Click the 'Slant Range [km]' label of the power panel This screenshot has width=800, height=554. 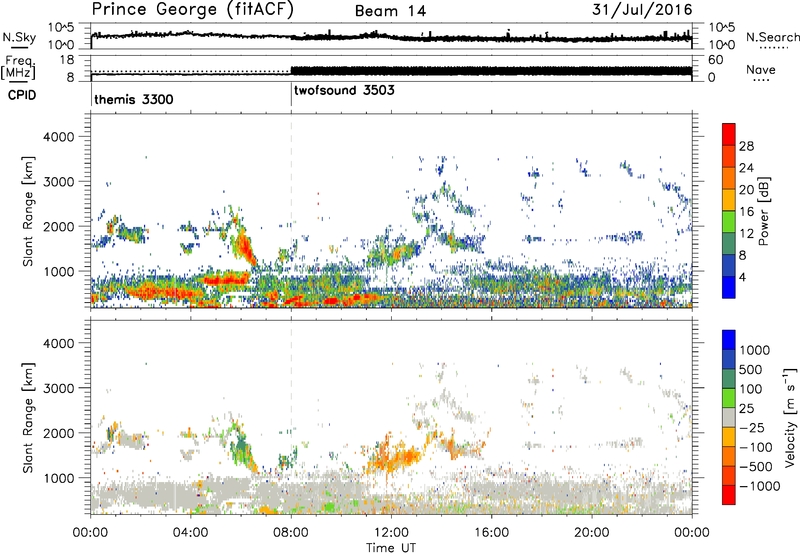28,211
